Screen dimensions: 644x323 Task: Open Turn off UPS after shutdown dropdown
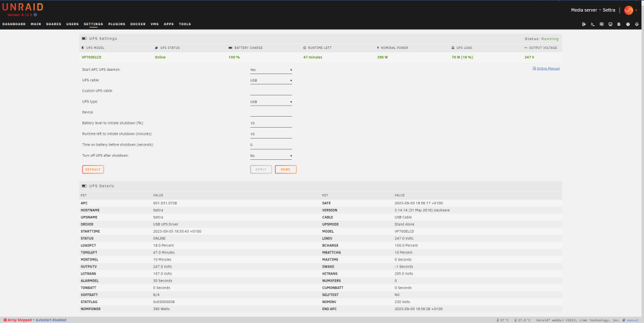[271, 156]
